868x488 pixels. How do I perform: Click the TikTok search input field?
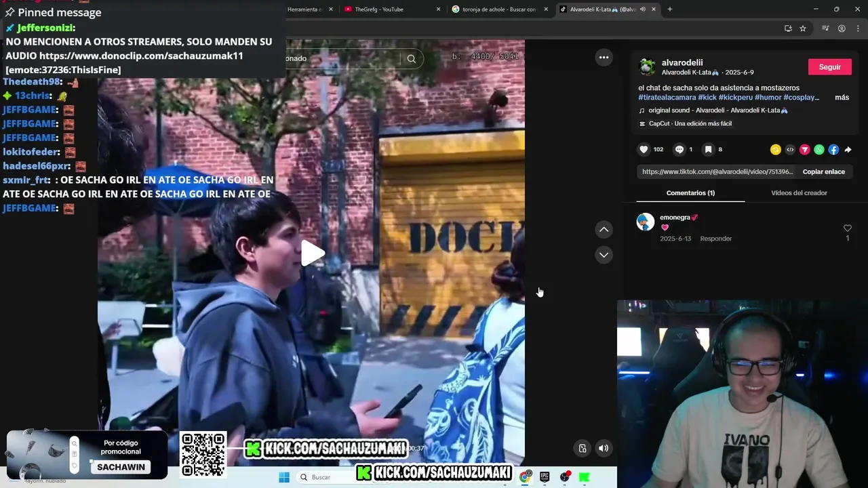tap(342, 59)
